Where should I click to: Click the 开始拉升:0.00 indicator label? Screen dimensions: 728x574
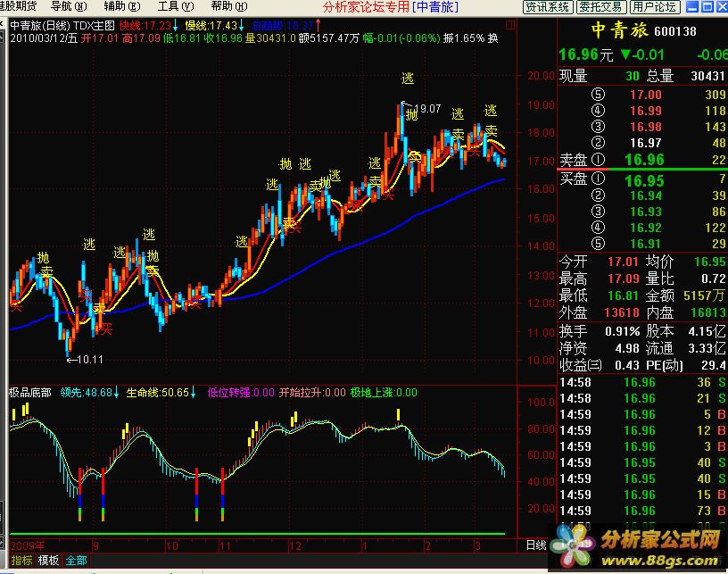312,393
